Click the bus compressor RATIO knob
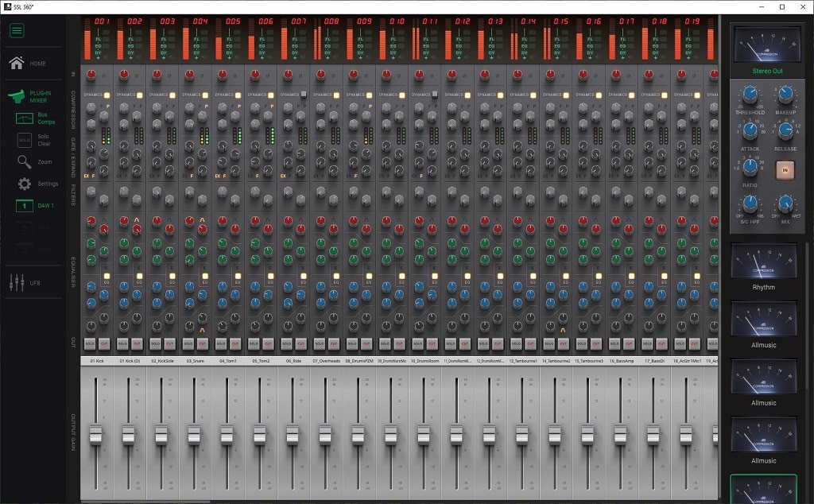This screenshot has width=814, height=504. pos(750,167)
